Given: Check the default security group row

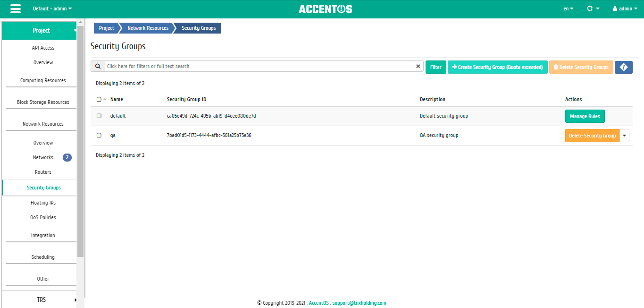Looking at the screenshot, I should click(99, 116).
